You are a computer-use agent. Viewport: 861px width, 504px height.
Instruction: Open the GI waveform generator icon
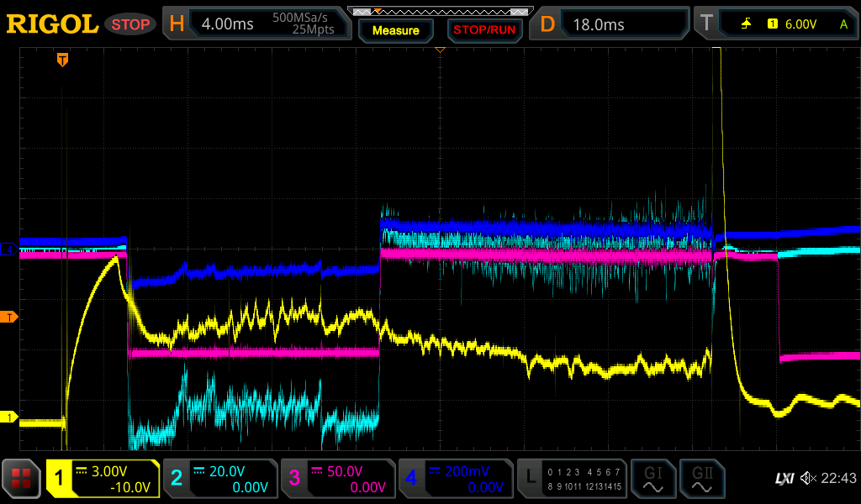[652, 479]
